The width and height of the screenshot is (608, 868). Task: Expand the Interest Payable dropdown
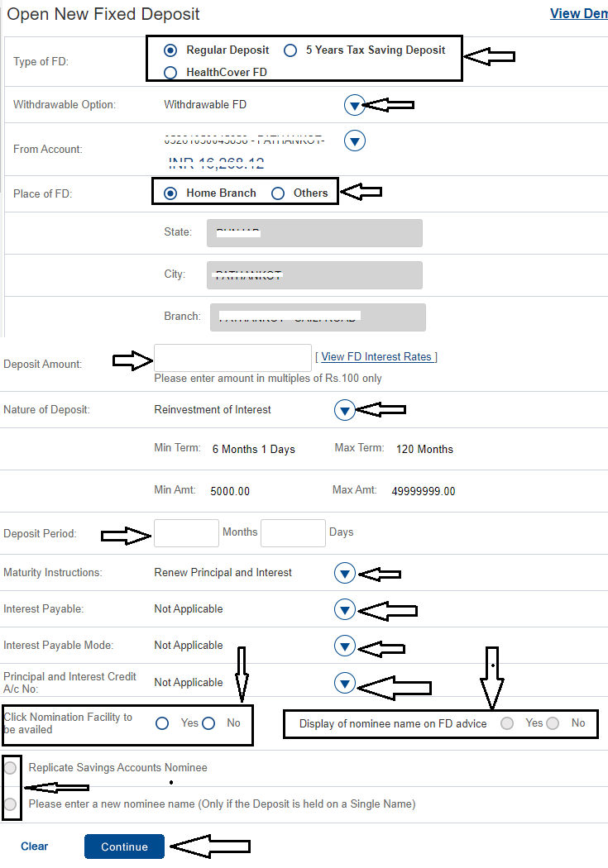click(x=344, y=609)
